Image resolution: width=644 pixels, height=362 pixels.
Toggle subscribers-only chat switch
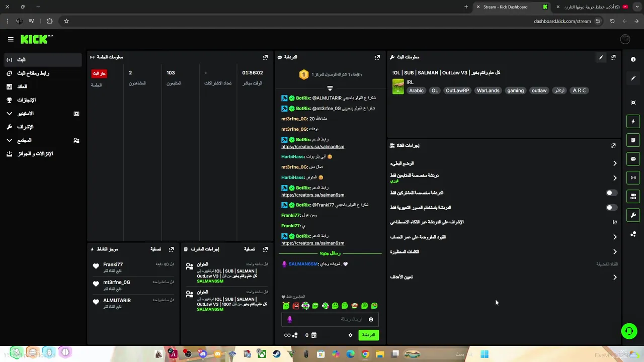pos(611,193)
